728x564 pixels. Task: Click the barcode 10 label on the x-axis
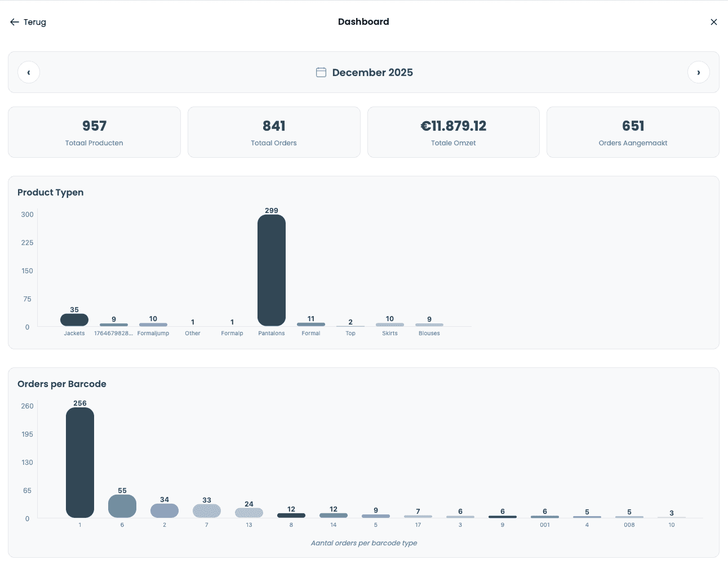click(672, 525)
